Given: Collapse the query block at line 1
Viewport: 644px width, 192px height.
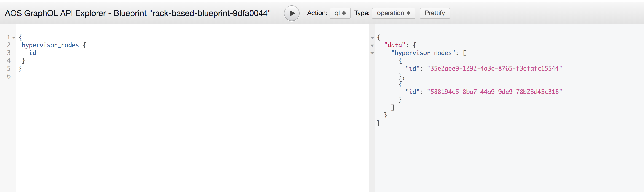Looking at the screenshot, I should (14, 38).
